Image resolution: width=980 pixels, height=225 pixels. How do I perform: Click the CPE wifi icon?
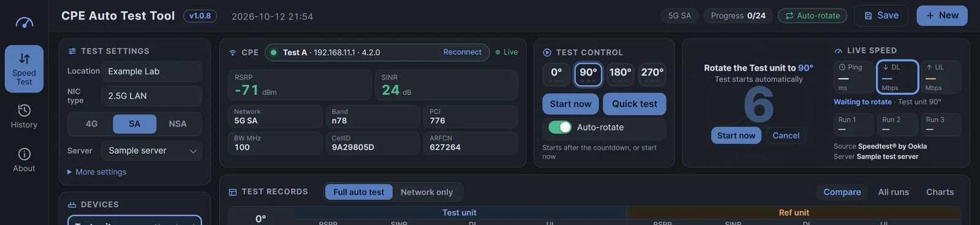point(233,53)
